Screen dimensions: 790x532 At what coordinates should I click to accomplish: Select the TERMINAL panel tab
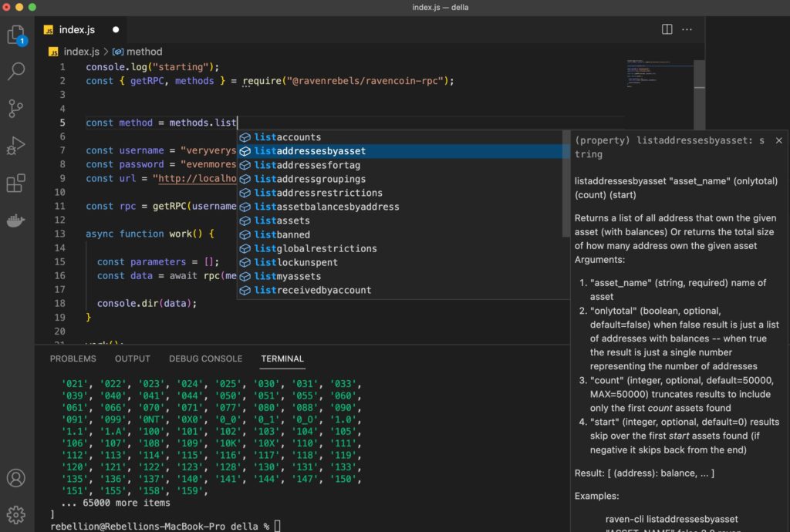282,359
